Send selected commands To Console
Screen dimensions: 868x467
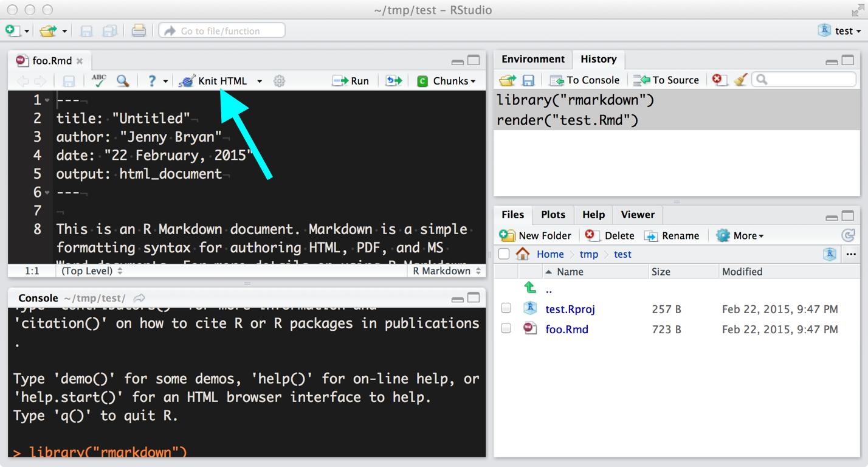click(584, 80)
